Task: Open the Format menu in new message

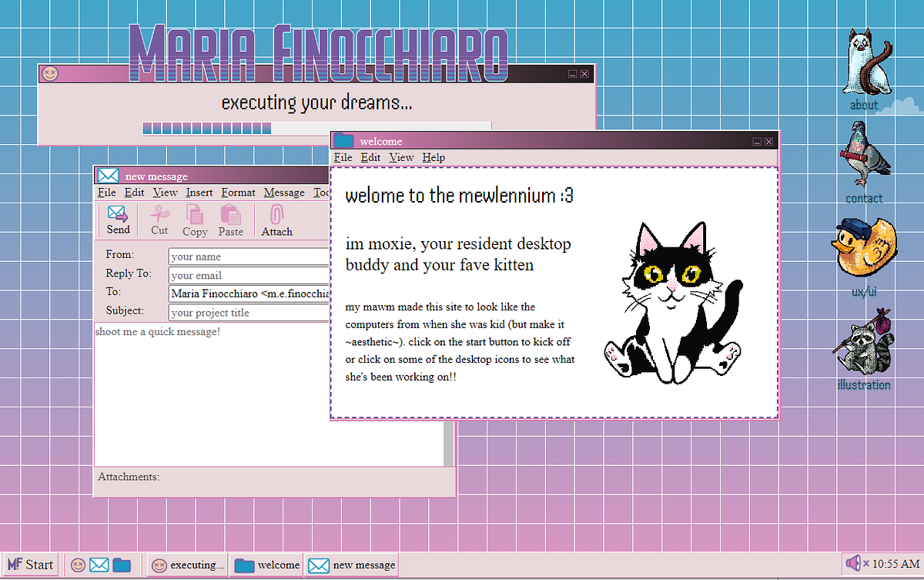Action: coord(238,193)
